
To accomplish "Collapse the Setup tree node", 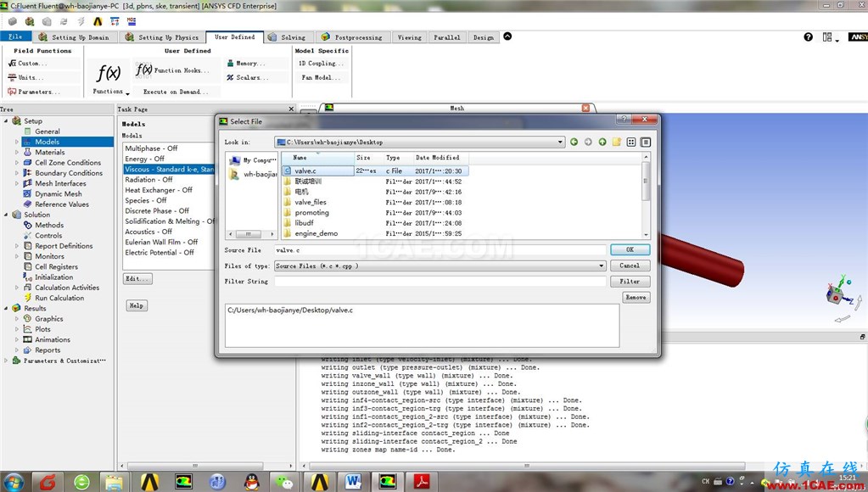I will click(x=6, y=120).
